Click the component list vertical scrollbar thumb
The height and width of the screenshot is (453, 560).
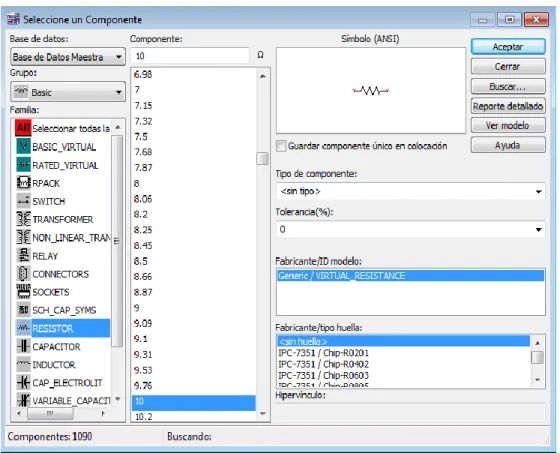pos(262,159)
